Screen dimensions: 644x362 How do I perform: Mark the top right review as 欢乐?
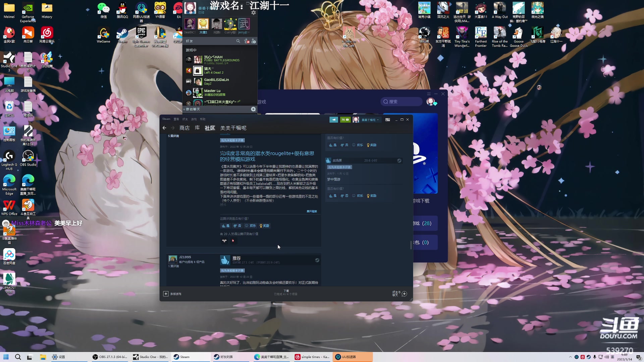pyautogui.click(x=358, y=145)
